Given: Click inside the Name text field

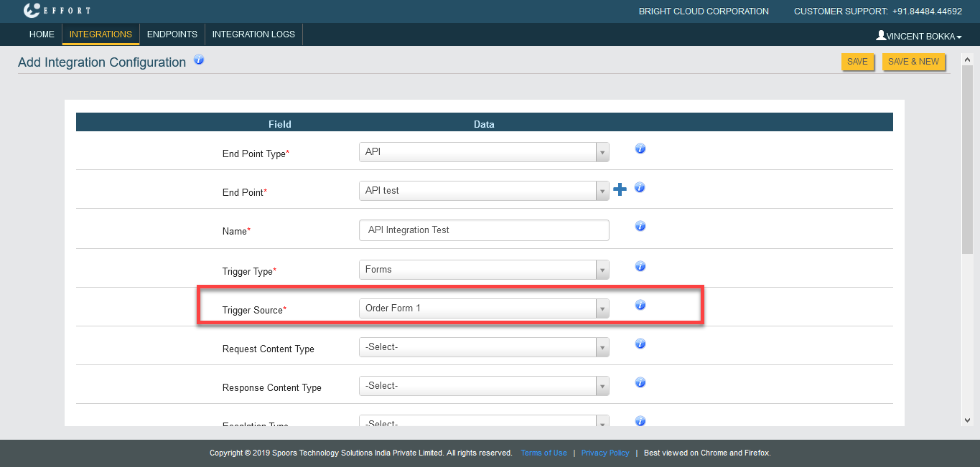Looking at the screenshot, I should (484, 230).
